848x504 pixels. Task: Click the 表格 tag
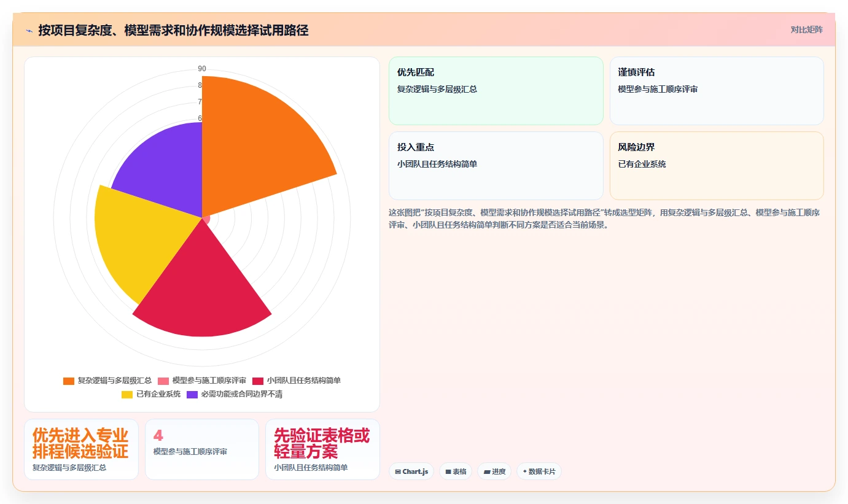(x=456, y=471)
